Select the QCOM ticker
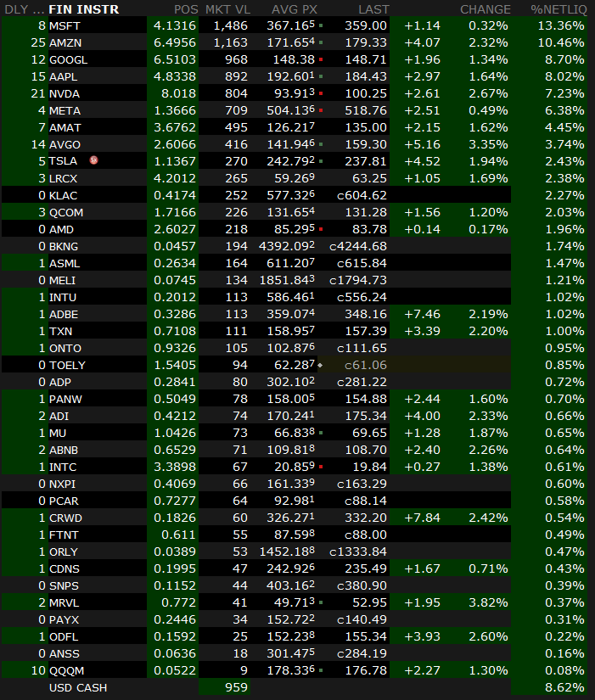The image size is (595, 700). 65,212
